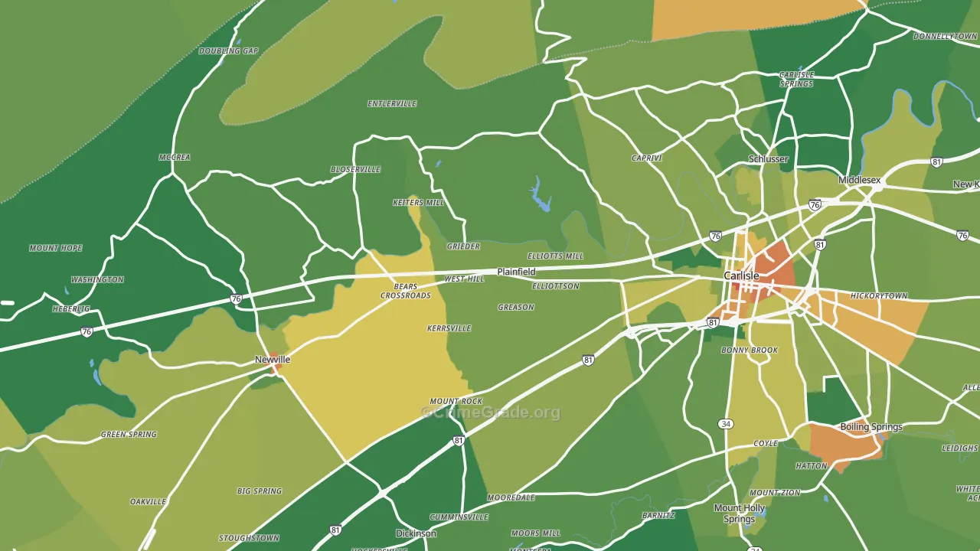The height and width of the screenshot is (551, 980).
Task: Click the Oakville label
Action: [x=148, y=502]
